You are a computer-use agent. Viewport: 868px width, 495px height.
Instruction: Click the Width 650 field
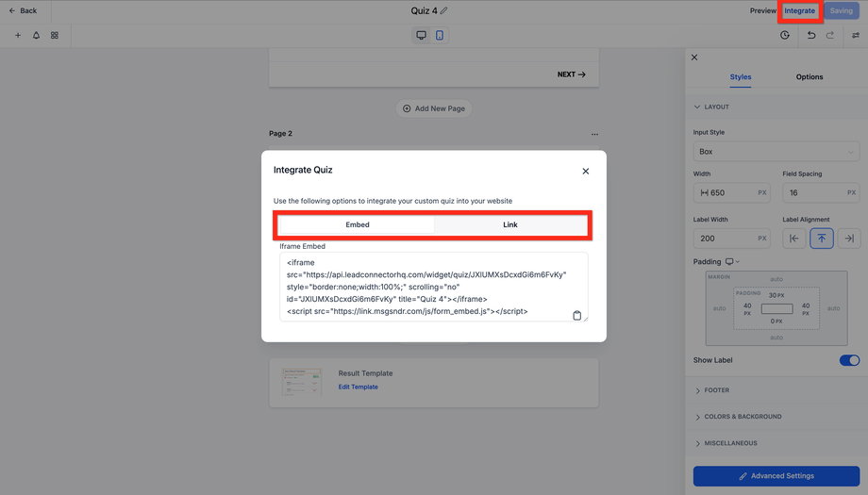coord(731,192)
